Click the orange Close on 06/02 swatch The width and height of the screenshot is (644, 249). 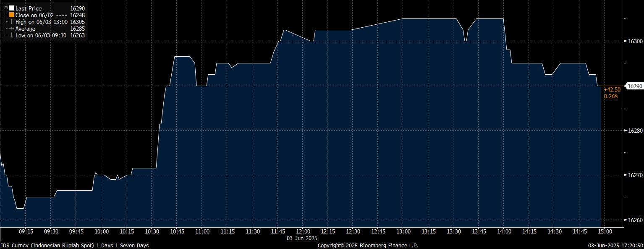click(11, 15)
